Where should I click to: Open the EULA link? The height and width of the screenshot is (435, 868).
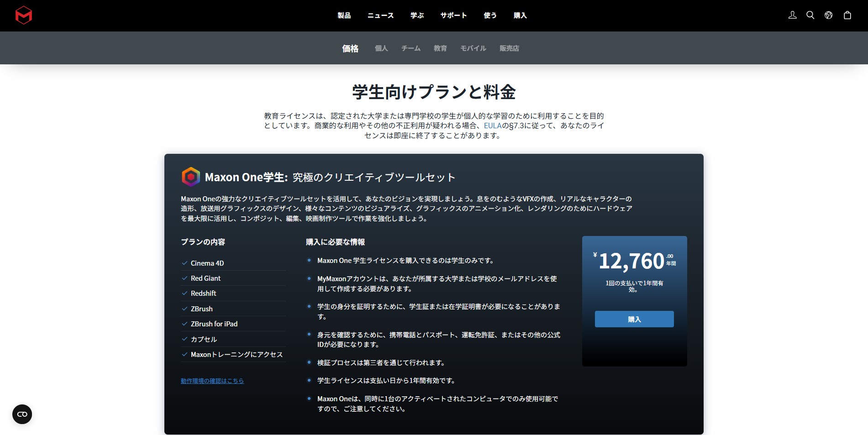point(492,126)
